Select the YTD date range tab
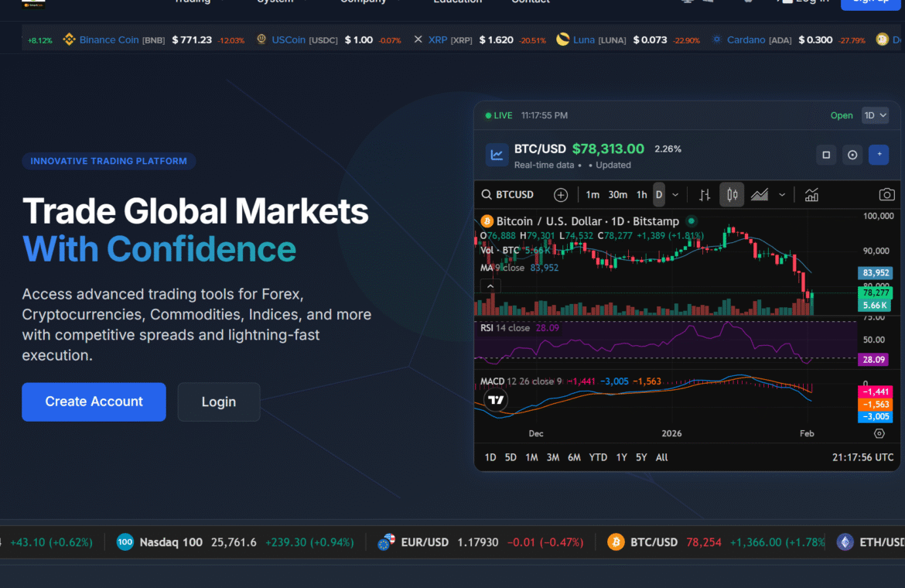Viewport: 905px width, 588px height. coord(598,457)
